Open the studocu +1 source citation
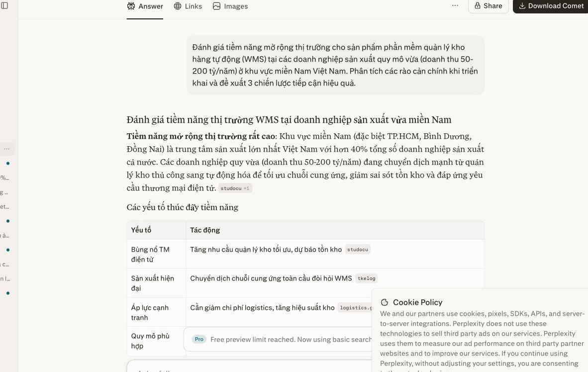This screenshot has width=588, height=372. click(x=235, y=188)
